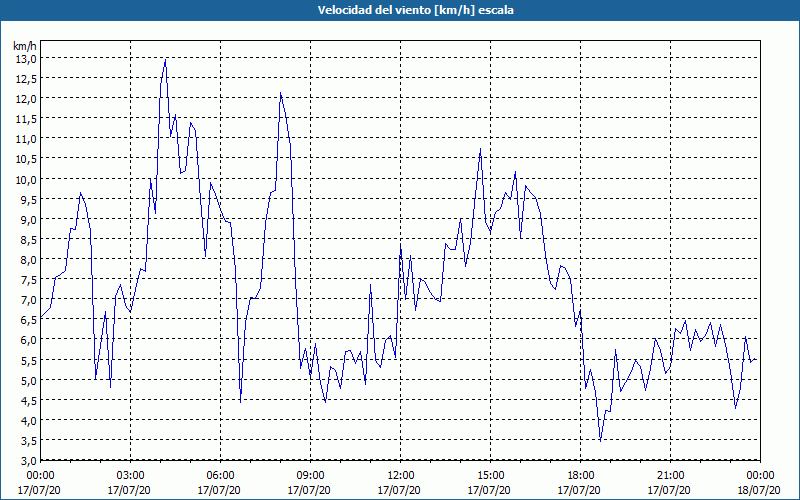Image resolution: width=800 pixels, height=500 pixels.
Task: Click the 'km/h' unit label
Action: point(25,46)
